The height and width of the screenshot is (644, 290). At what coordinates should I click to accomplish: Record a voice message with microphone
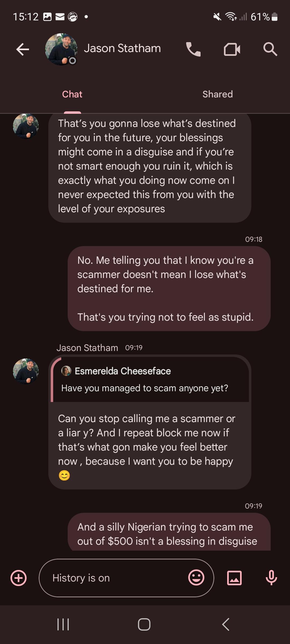271,577
